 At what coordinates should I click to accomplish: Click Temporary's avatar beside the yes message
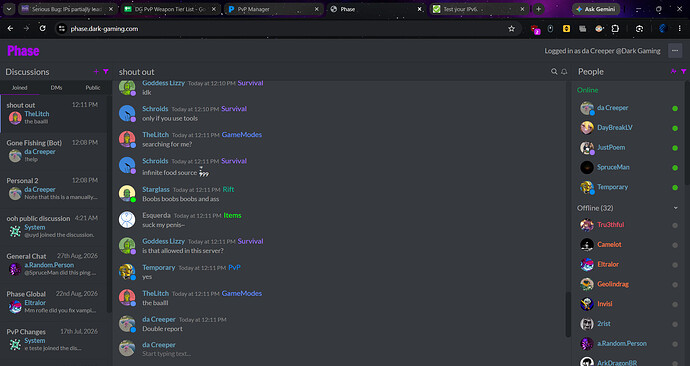point(127,272)
